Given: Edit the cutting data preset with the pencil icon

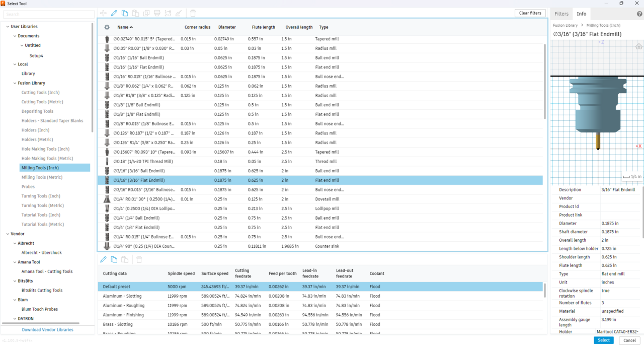Looking at the screenshot, I should pos(104,260).
